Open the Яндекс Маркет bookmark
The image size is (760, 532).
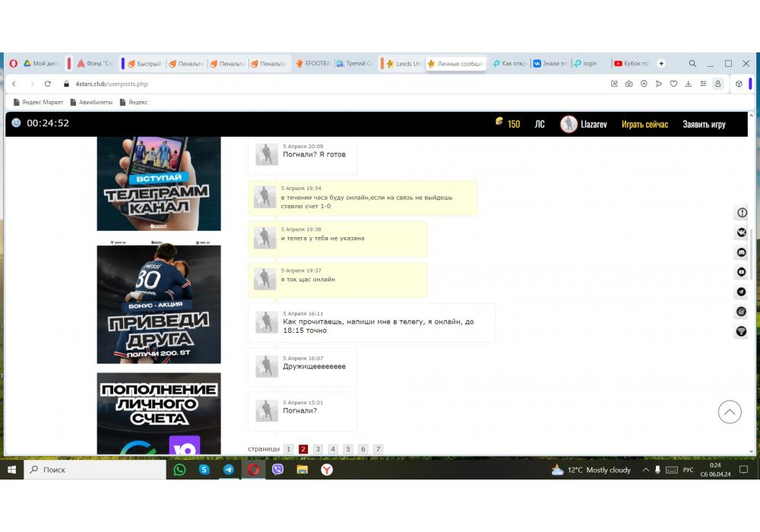[x=38, y=102]
